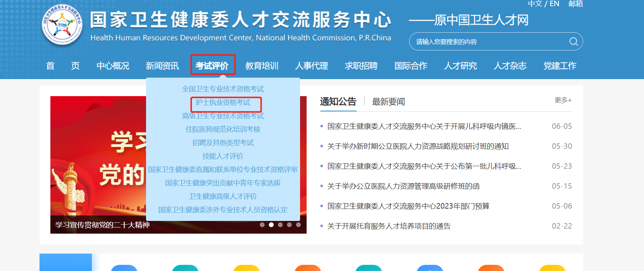Viewport: 644px width, 271px height.
Task: Select 护士执业资格考试 in dropdown
Action: coord(223,102)
